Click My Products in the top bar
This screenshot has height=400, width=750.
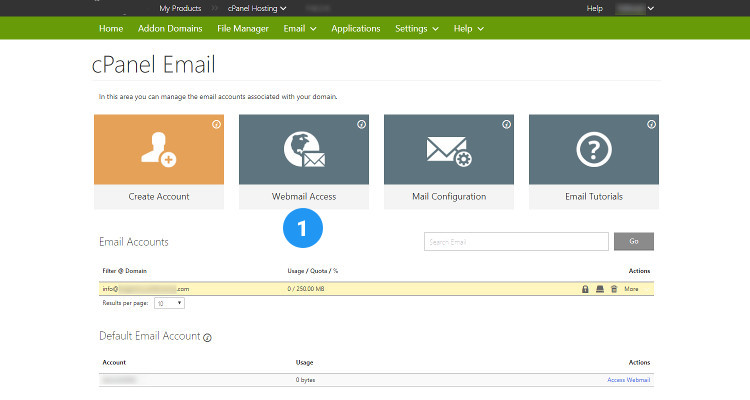coord(180,8)
